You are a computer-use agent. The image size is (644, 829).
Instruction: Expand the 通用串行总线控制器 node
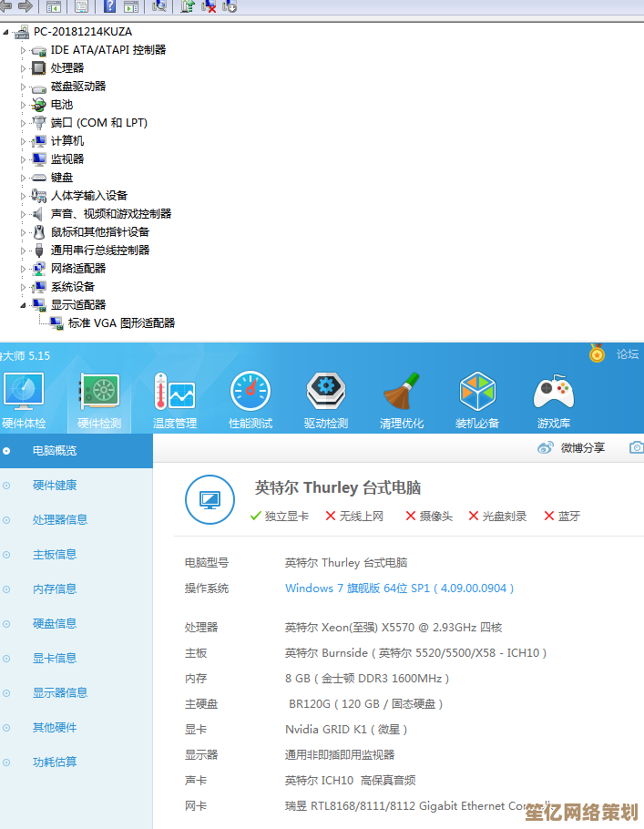23,251
